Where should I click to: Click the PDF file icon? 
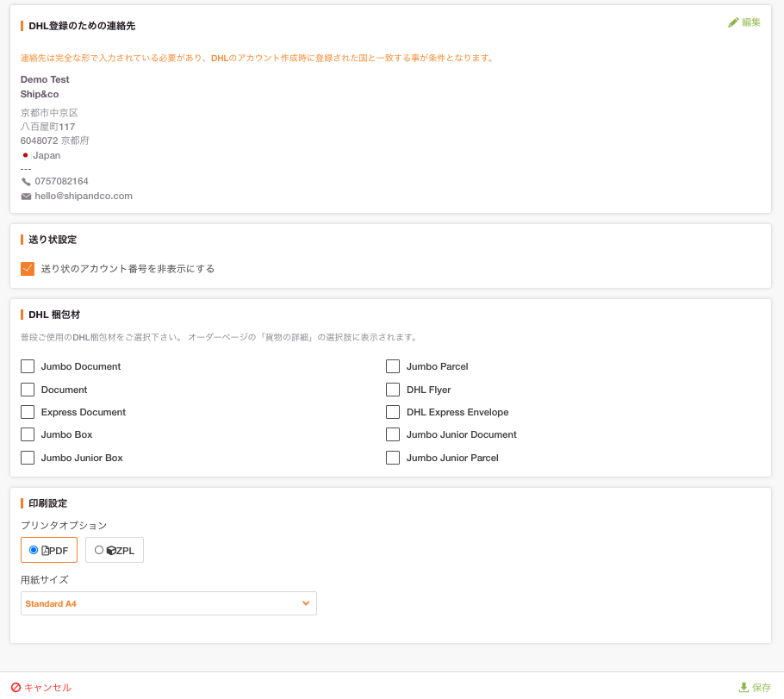click(46, 551)
